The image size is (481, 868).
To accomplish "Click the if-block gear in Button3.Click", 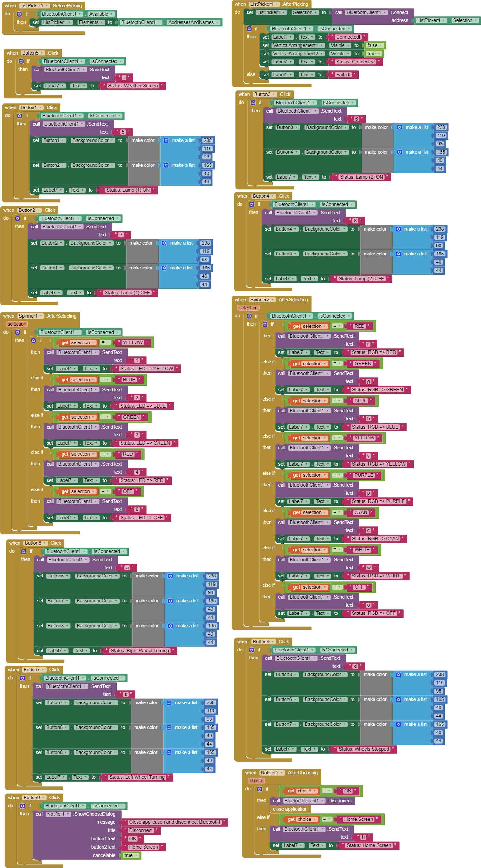I will point(253,103).
